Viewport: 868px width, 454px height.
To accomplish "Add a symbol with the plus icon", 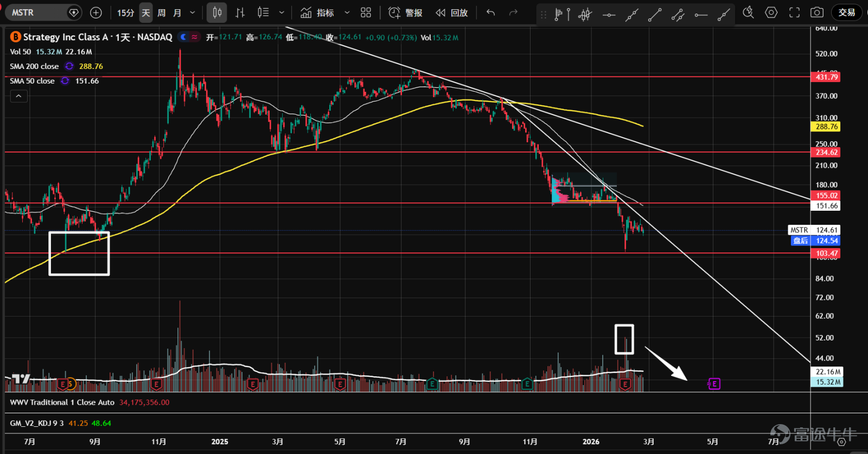I will (96, 12).
